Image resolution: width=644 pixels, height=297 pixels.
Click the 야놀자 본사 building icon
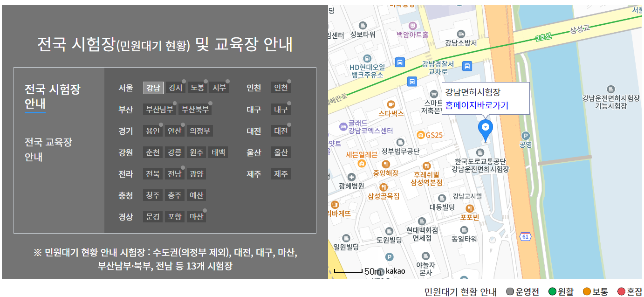coord(425,256)
